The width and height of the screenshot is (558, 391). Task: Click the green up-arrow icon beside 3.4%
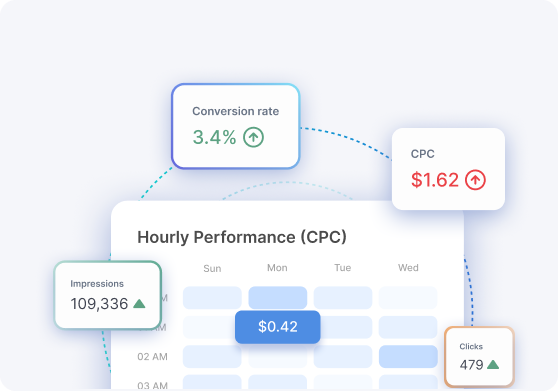(x=253, y=137)
